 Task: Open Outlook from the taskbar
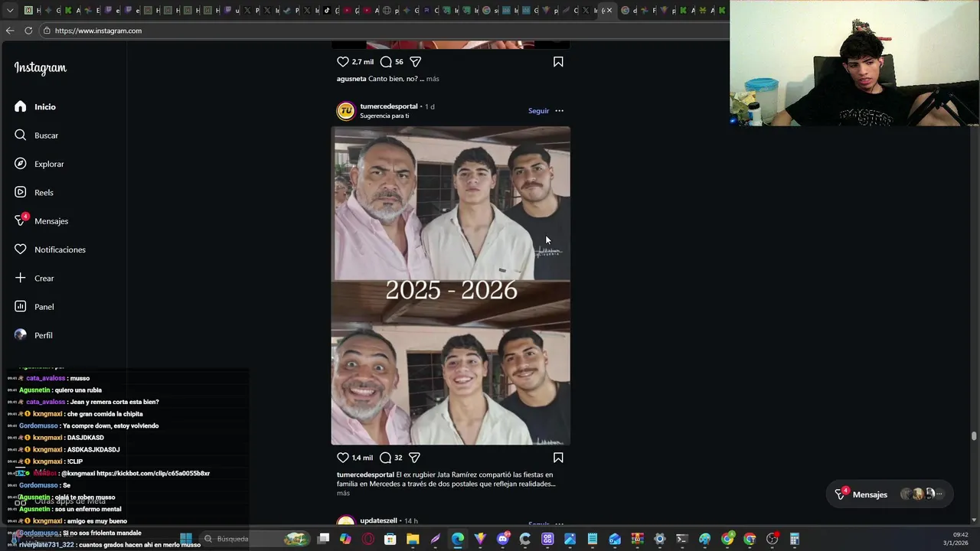coord(615,539)
